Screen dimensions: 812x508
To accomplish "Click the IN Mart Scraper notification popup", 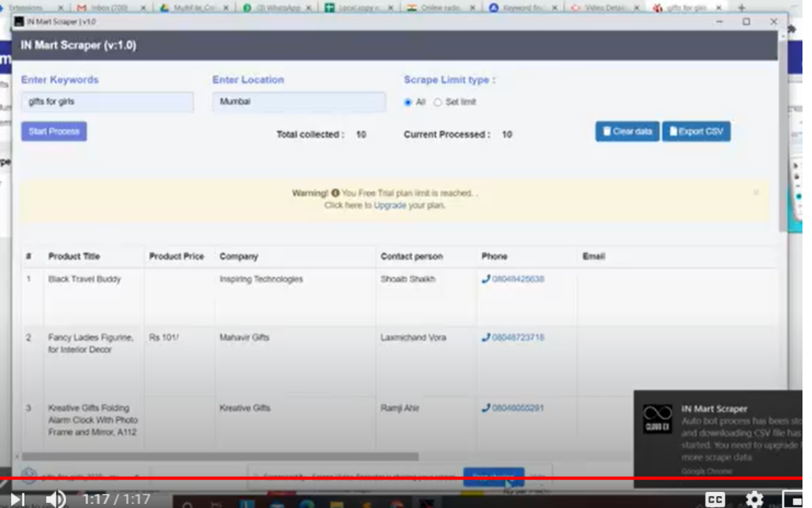I will (718, 439).
